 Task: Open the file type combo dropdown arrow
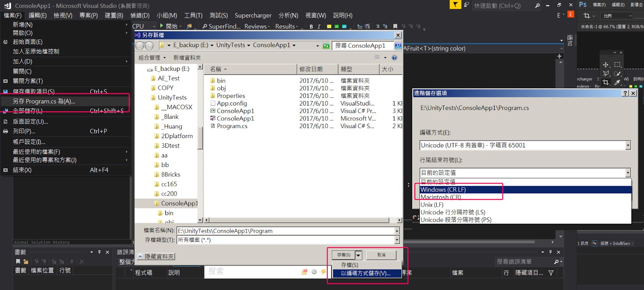click(x=397, y=240)
